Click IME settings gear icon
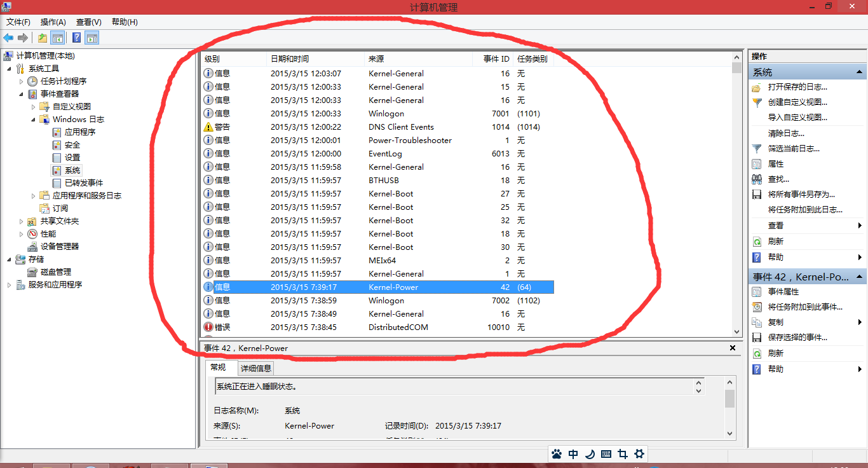This screenshot has width=868, height=468. (639, 454)
